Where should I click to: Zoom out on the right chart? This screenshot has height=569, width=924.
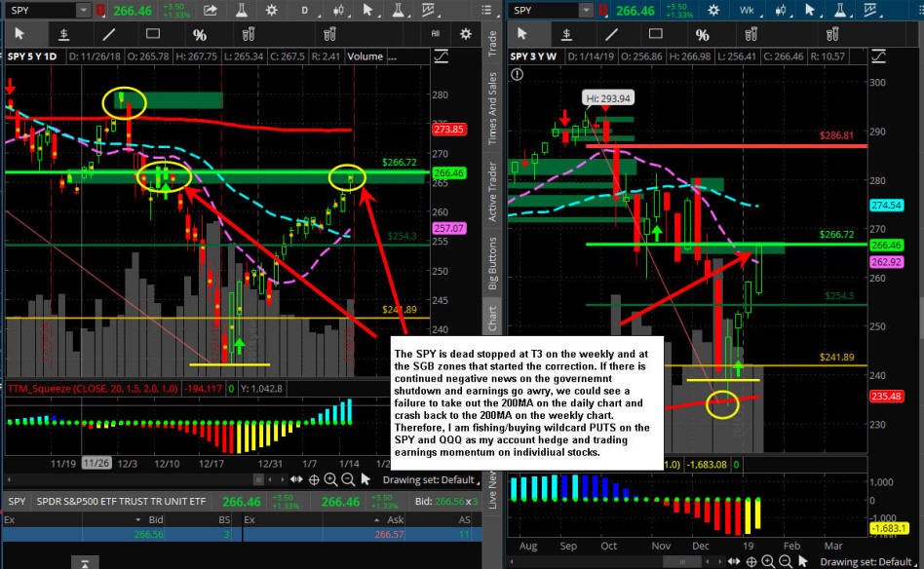click(x=786, y=562)
